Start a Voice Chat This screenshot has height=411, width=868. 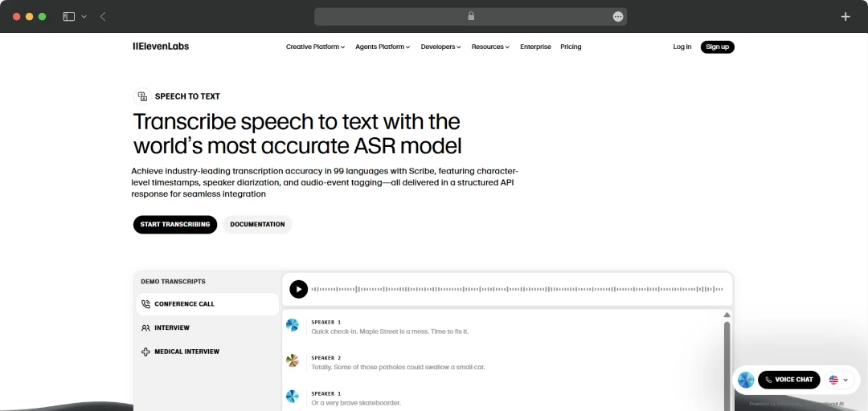coord(789,380)
